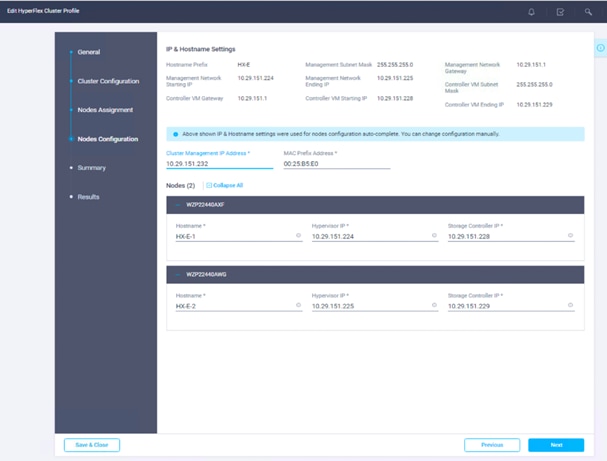Viewport: 607px width, 461px height.
Task: Go to the Nodes Assignment step
Action: click(105, 110)
